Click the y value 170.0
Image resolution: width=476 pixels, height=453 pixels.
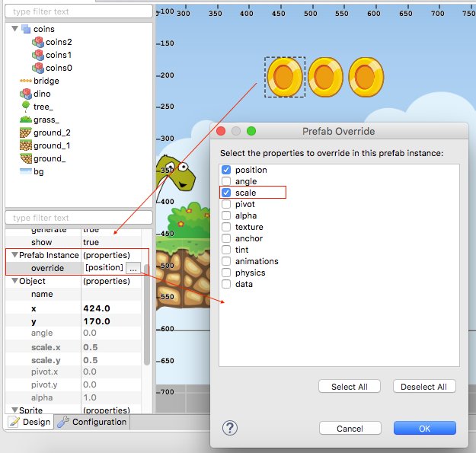pos(97,321)
